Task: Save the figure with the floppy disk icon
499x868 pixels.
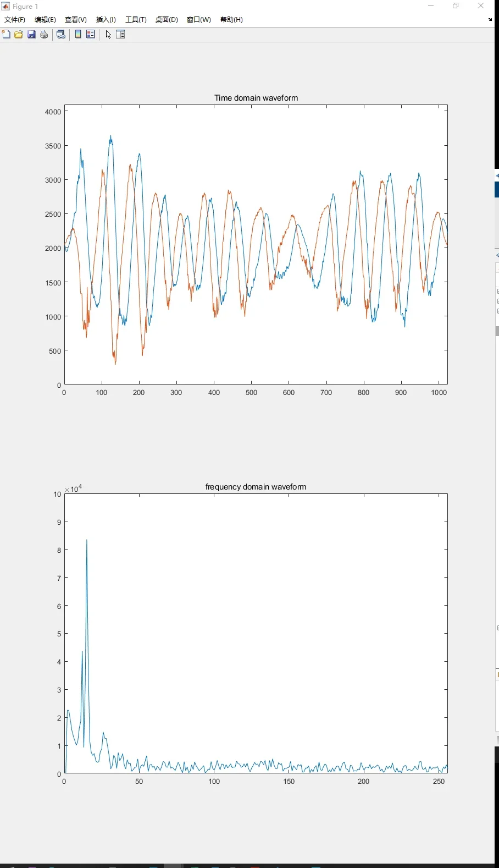Action: pyautogui.click(x=32, y=34)
